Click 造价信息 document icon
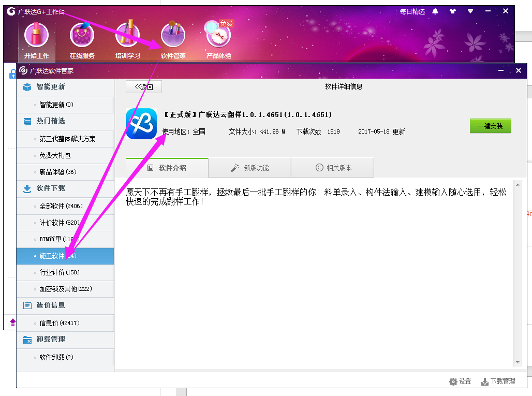 coord(27,305)
